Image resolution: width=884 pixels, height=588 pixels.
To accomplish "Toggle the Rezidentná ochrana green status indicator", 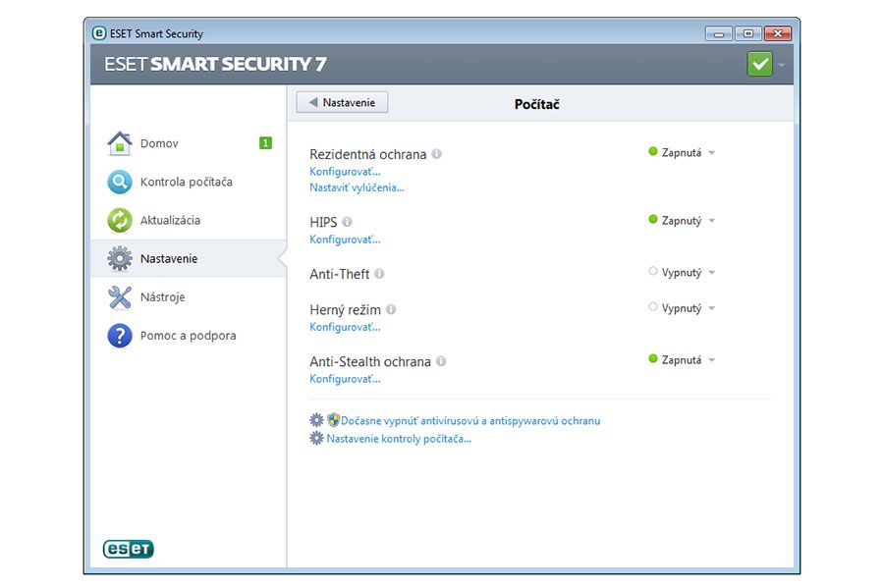I will click(653, 151).
